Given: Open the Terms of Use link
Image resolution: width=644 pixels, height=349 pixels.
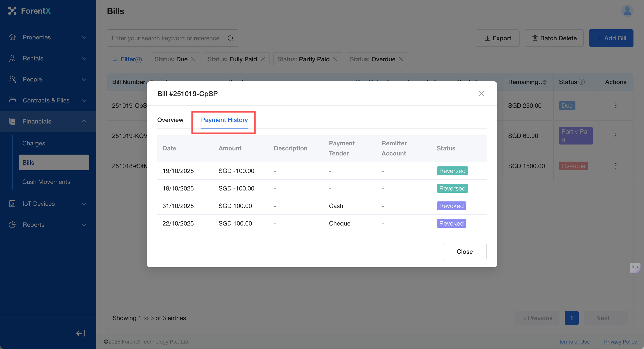Looking at the screenshot, I should coord(574,342).
